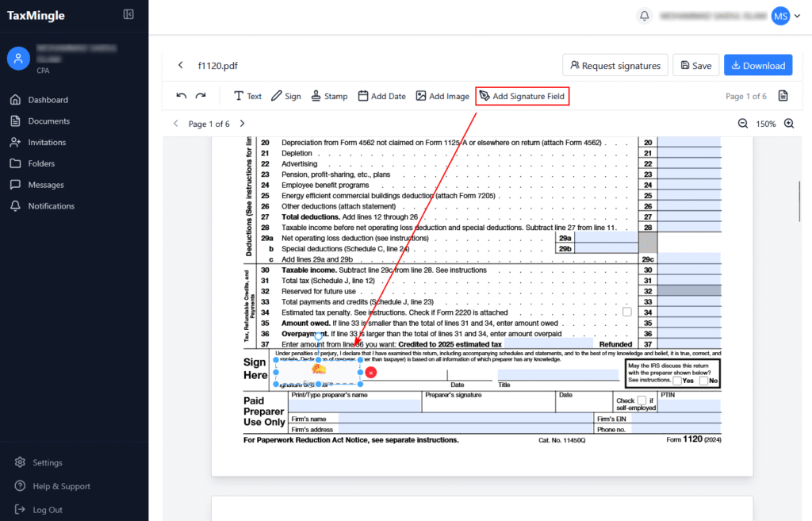
Task: Check the Yes box for IRS discussion
Action: click(x=677, y=381)
